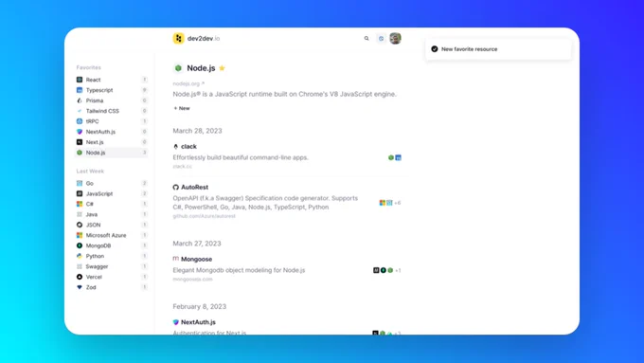Select React in Favorites
This screenshot has width=644, height=363.
112,80
